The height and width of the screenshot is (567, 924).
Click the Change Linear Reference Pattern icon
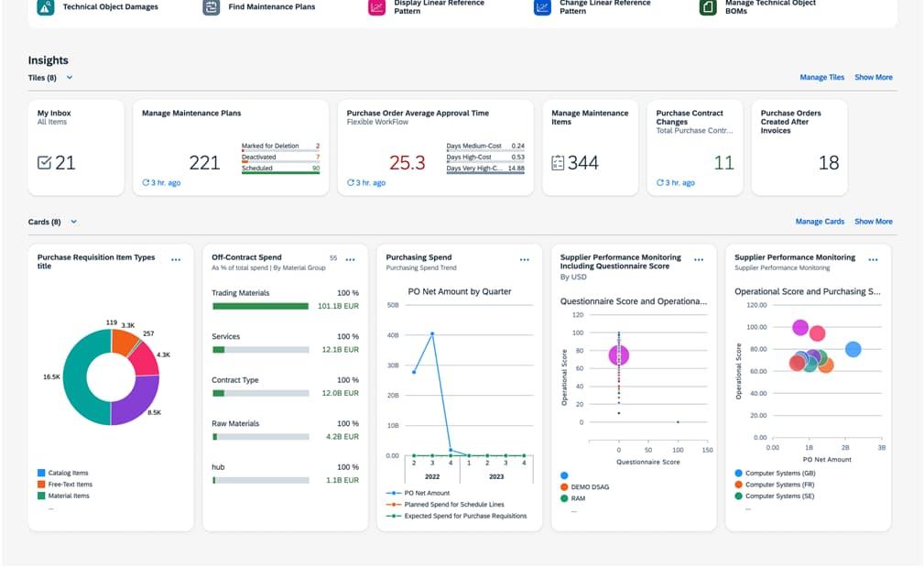click(x=542, y=7)
